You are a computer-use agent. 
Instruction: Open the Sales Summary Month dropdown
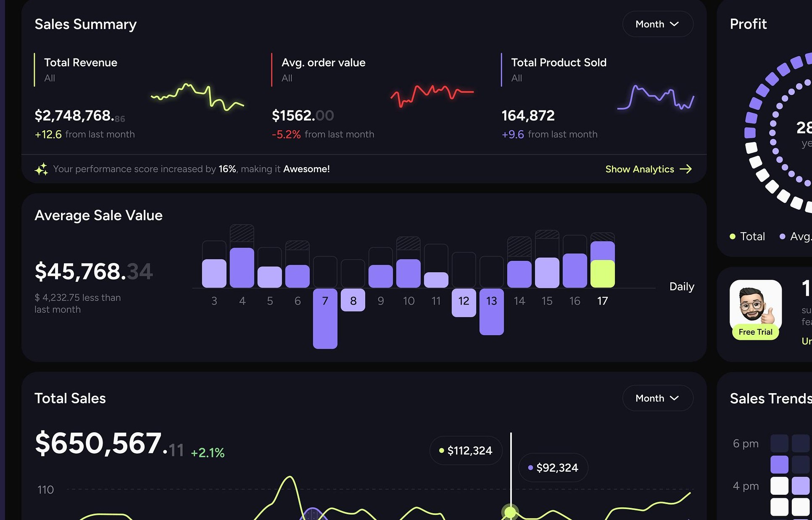pyautogui.click(x=657, y=24)
